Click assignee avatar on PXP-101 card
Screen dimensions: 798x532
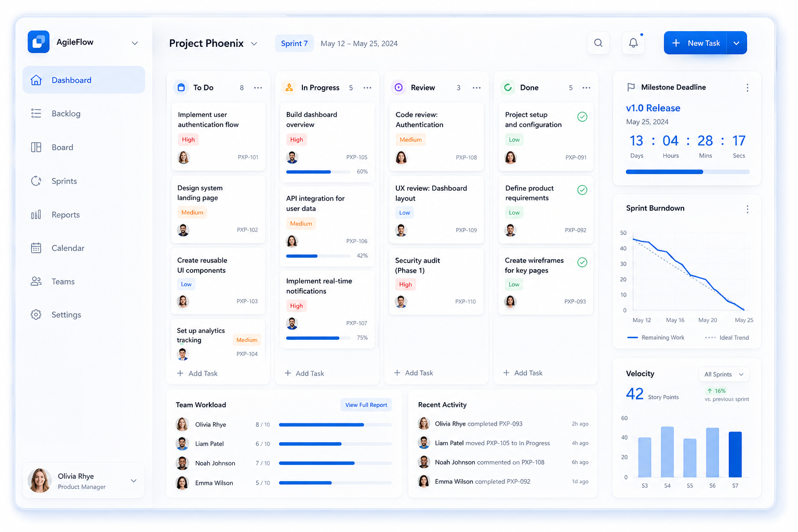coord(183,157)
